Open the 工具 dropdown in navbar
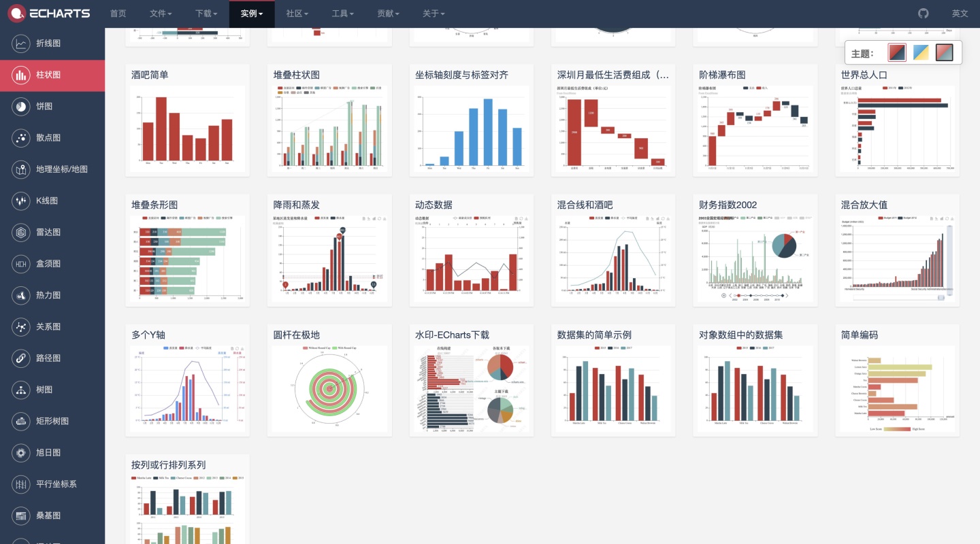980x544 pixels. click(x=343, y=14)
